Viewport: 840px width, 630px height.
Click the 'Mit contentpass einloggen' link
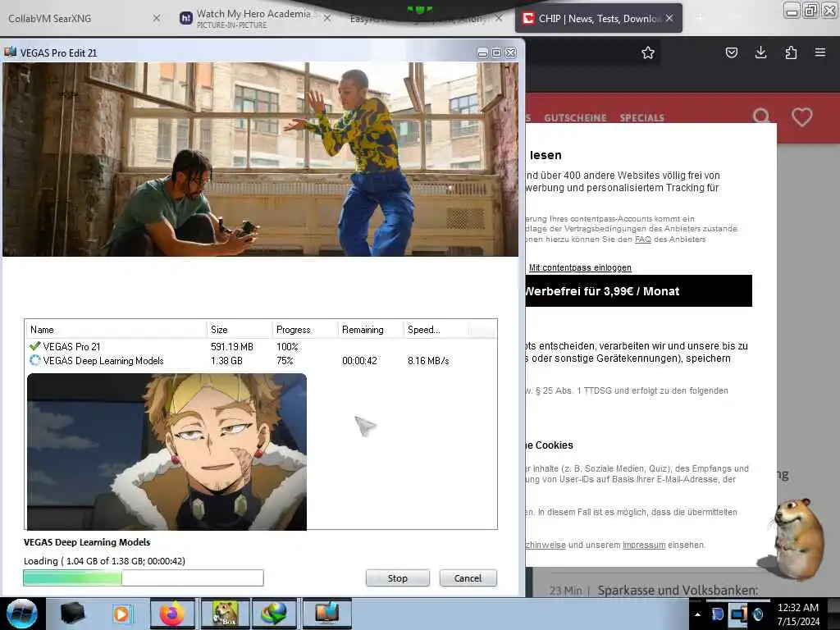click(x=580, y=267)
